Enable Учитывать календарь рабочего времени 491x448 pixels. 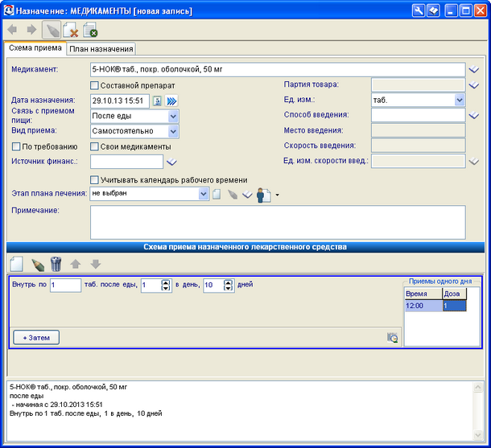tap(94, 180)
